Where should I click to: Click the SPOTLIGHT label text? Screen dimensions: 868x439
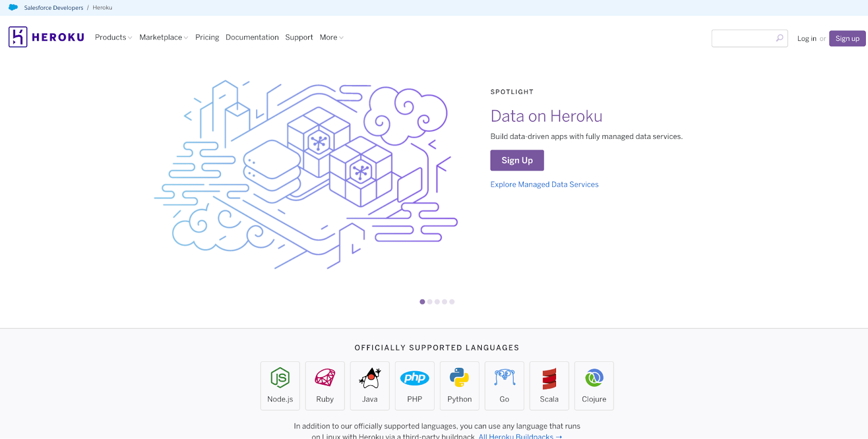tap(512, 92)
